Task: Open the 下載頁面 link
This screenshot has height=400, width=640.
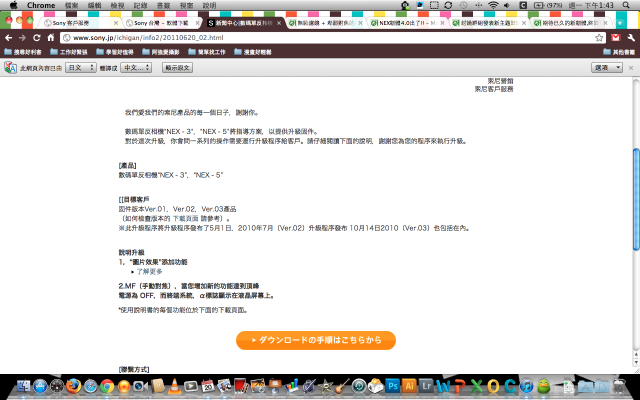Action: pyautogui.click(x=185, y=218)
